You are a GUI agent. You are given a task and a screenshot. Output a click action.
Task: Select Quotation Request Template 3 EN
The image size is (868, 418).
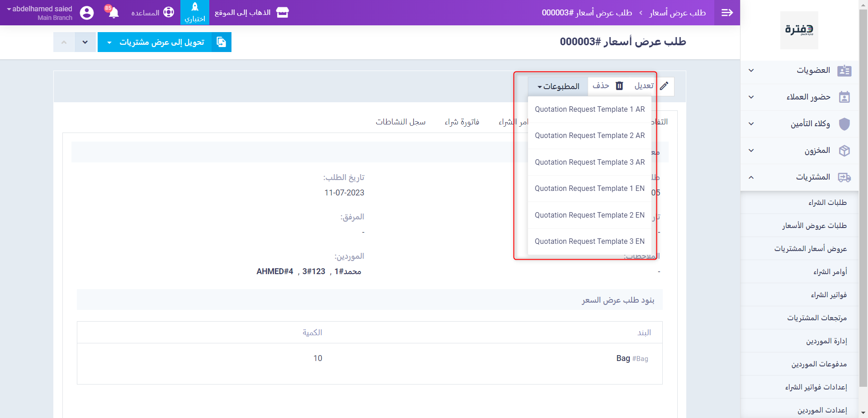tap(590, 242)
